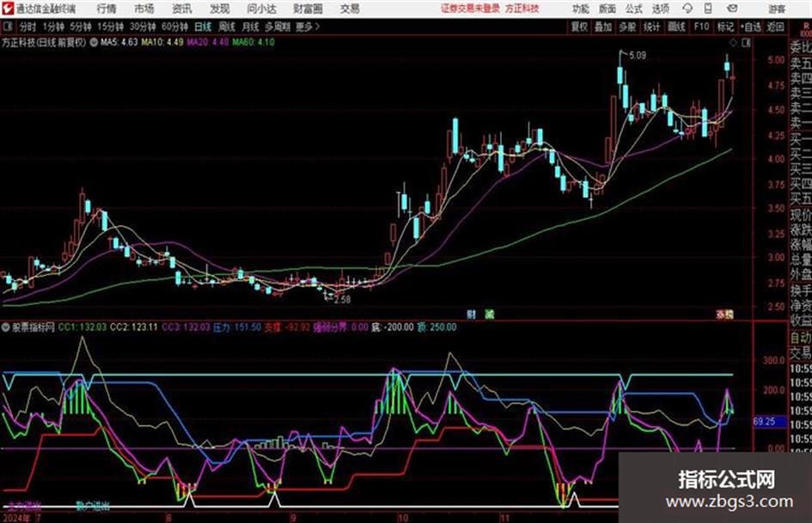Click the 5.09 high price label
Viewport: 812px width, 523px height.
638,56
